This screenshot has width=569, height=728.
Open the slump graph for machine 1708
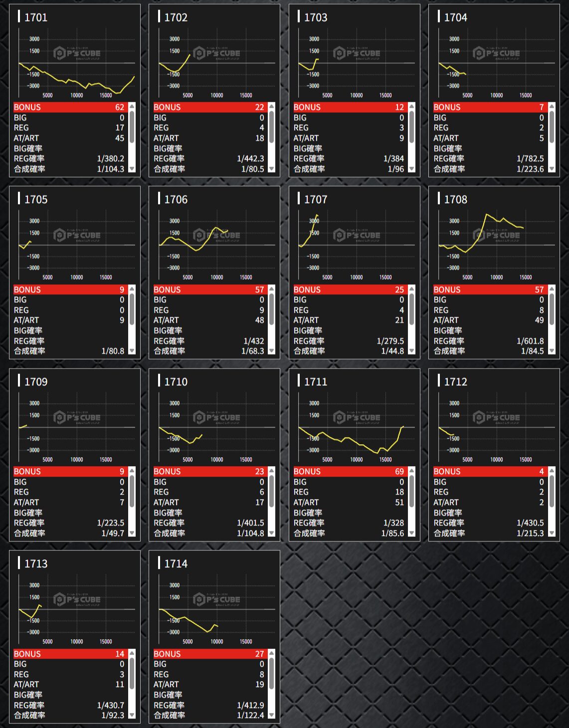coord(496,245)
